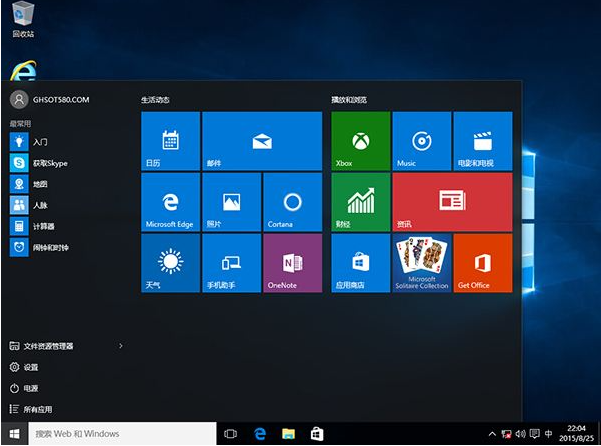Click the Get Office tile
Viewport: 601px width, 446px height.
[x=482, y=263]
